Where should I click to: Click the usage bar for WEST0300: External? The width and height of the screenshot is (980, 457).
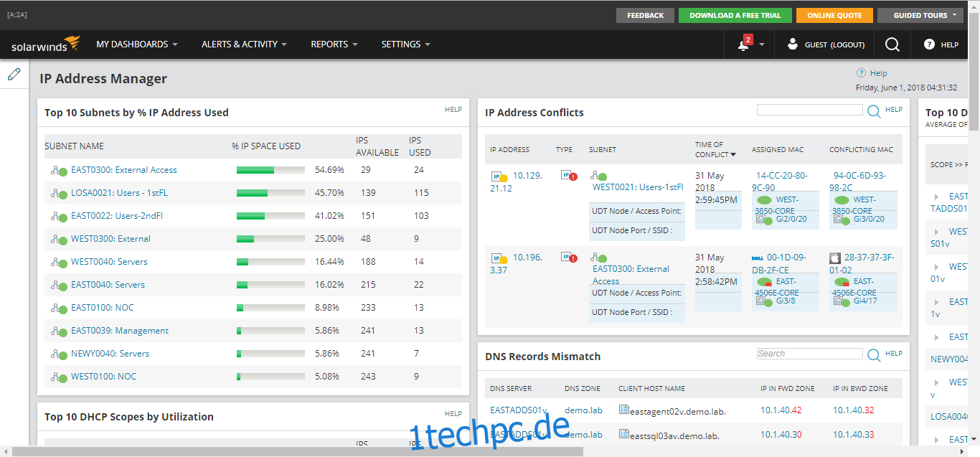270,239
